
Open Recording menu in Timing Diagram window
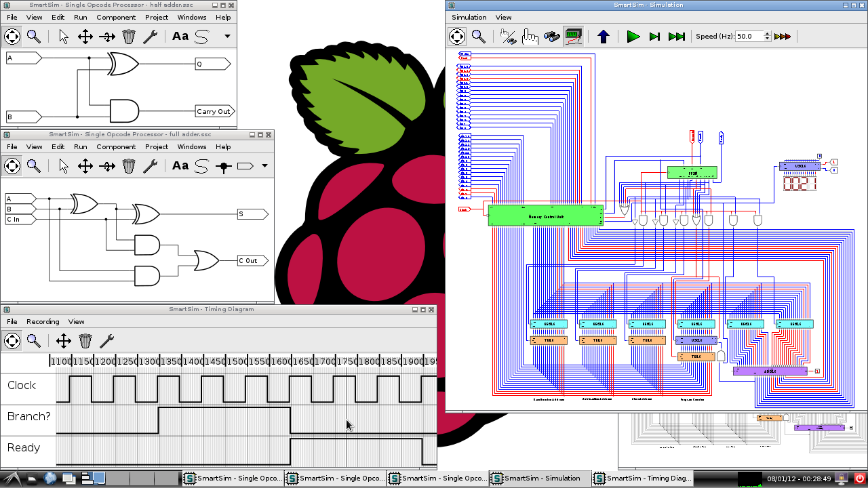[x=43, y=321]
